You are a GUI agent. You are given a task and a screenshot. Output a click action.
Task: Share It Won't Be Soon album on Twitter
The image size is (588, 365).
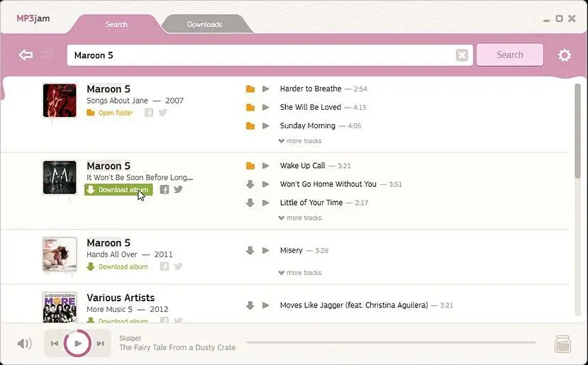click(x=178, y=189)
